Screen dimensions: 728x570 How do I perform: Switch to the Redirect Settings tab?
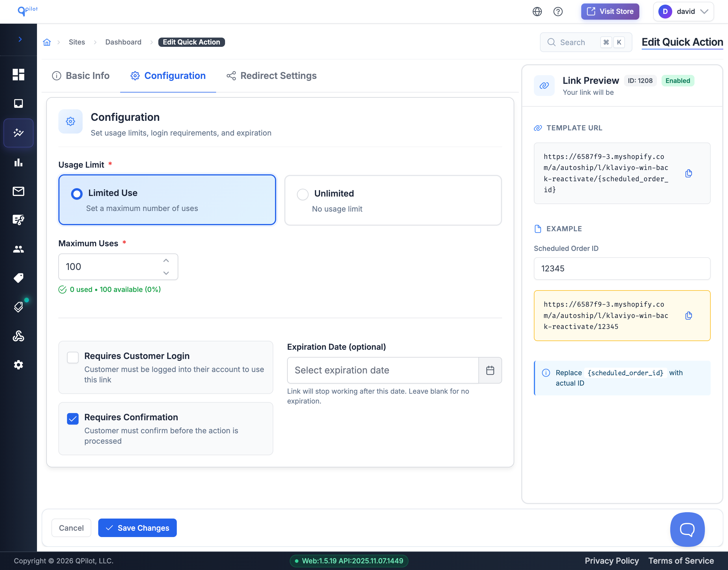pos(272,76)
